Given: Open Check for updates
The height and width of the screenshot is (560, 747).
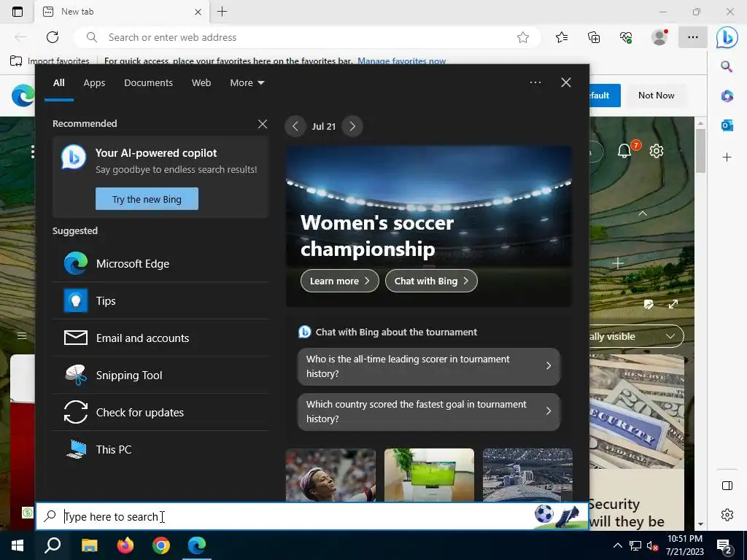Looking at the screenshot, I should point(160,413).
